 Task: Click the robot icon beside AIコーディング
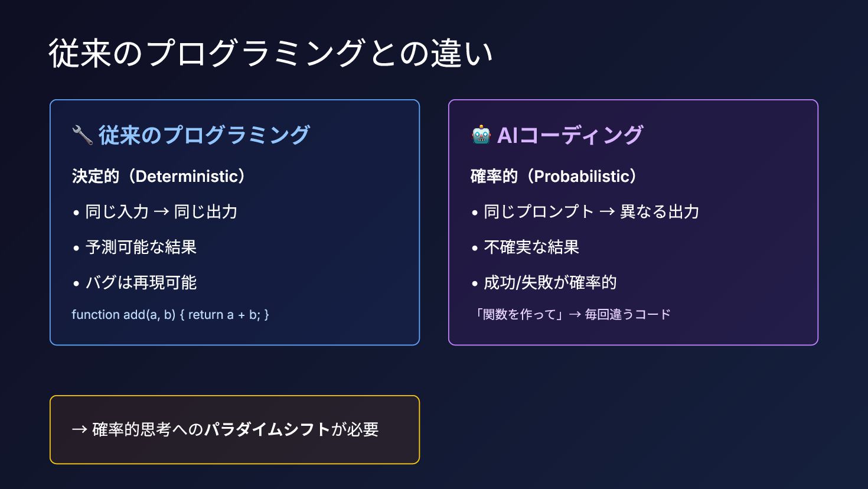(481, 135)
